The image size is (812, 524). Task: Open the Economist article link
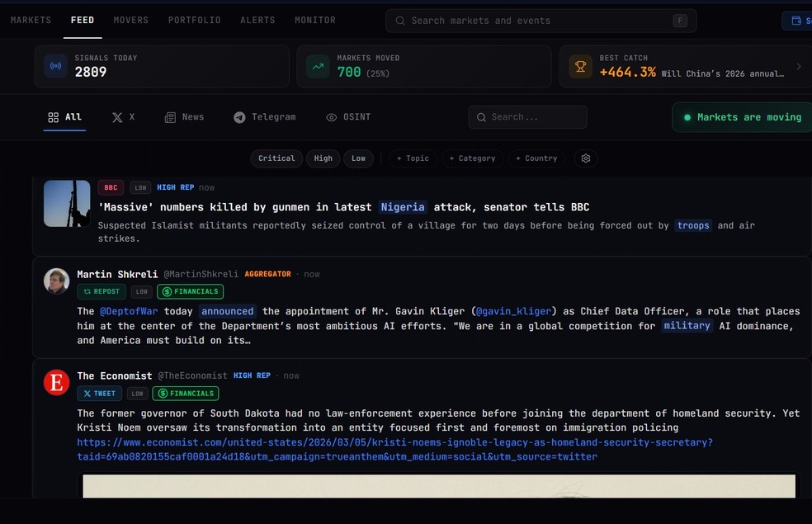(x=394, y=449)
